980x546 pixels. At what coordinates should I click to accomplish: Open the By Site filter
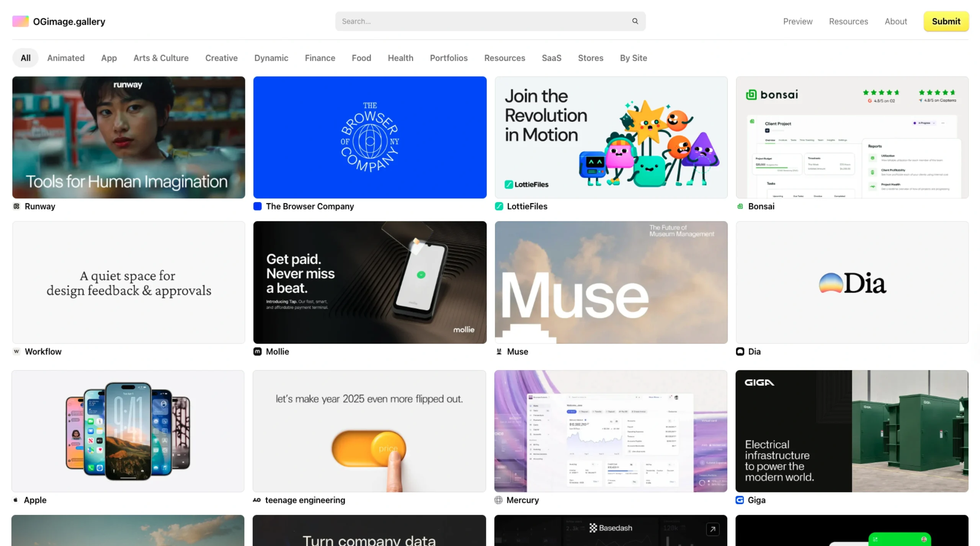click(633, 58)
